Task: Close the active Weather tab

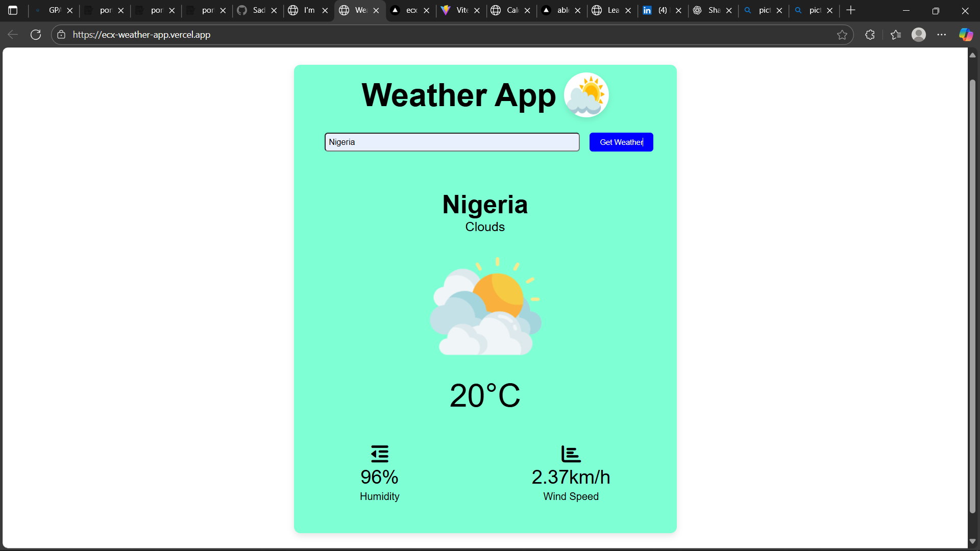Action: pos(376,10)
